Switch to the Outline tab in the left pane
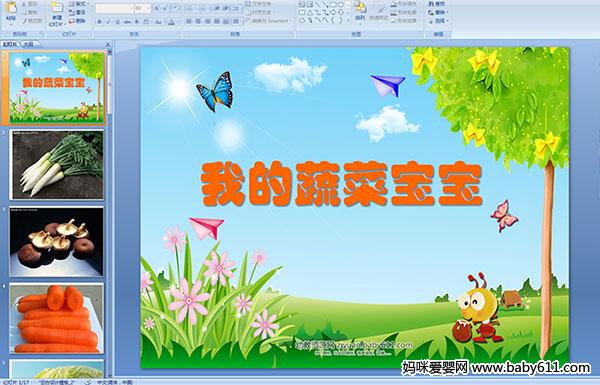The image size is (600, 385). click(x=29, y=44)
